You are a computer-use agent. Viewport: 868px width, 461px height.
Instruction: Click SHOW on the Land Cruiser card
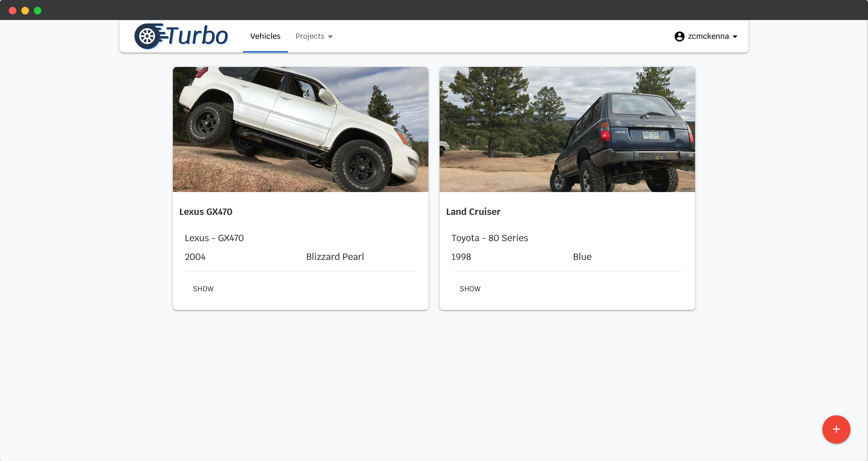(x=470, y=288)
